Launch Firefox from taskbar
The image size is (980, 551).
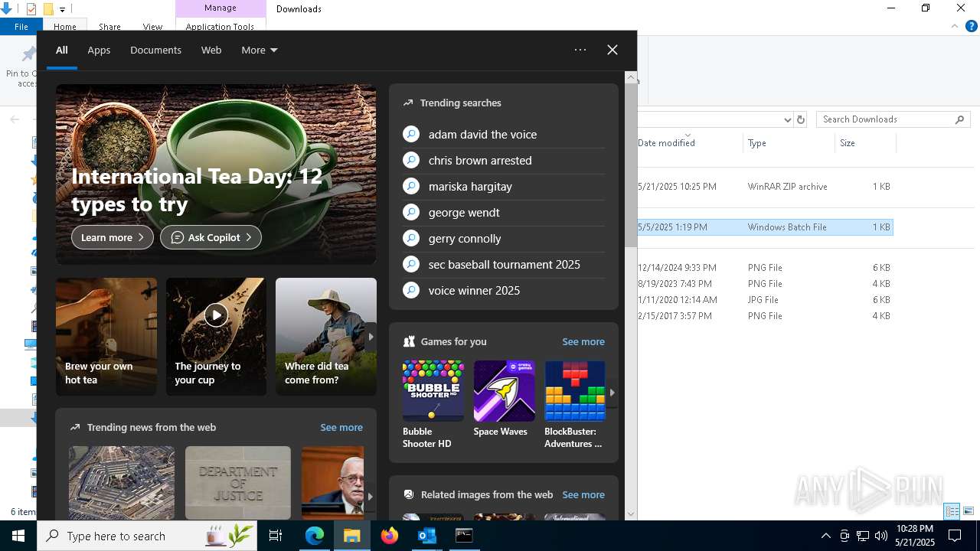(390, 536)
